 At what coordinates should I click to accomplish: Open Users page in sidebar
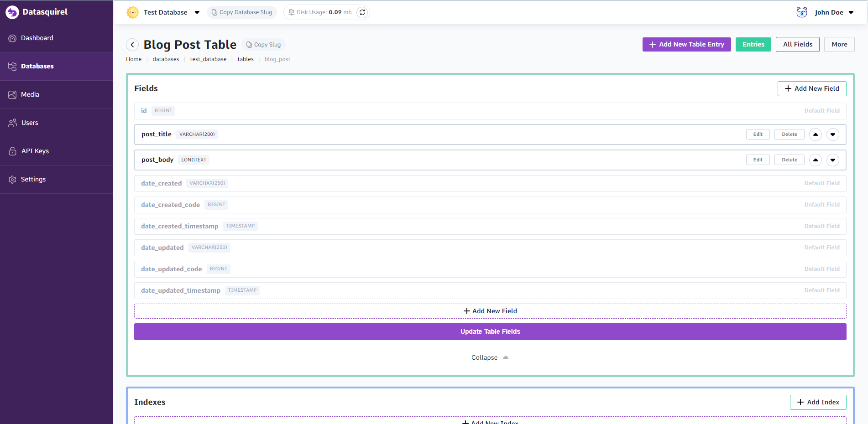(x=57, y=123)
